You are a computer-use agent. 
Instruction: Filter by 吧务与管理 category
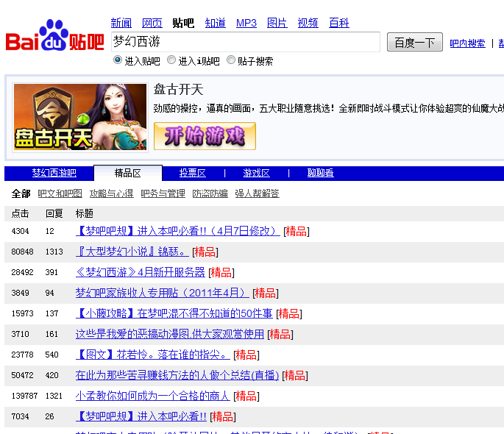(x=163, y=193)
